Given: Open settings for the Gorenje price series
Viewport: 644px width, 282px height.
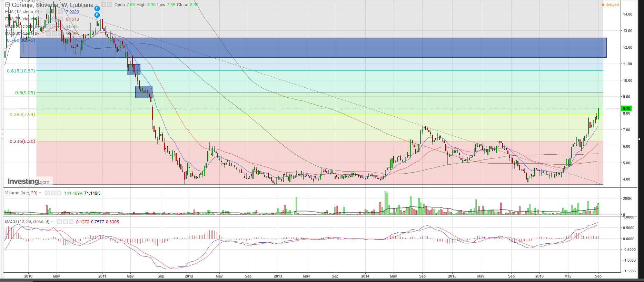Looking at the screenshot, I should pos(109,5).
